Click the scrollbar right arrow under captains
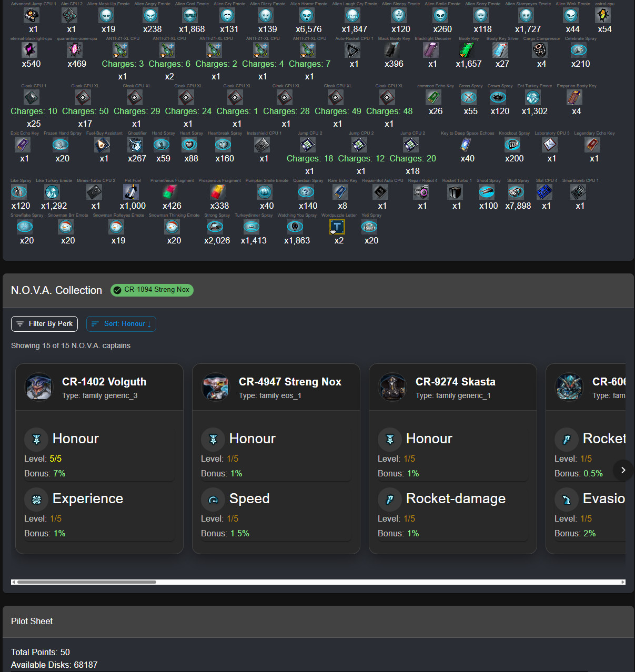This screenshot has width=635, height=672. [623, 582]
